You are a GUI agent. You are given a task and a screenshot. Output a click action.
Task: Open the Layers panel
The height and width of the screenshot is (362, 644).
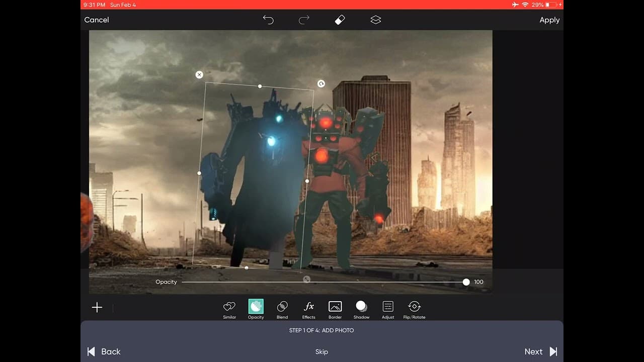click(x=376, y=20)
